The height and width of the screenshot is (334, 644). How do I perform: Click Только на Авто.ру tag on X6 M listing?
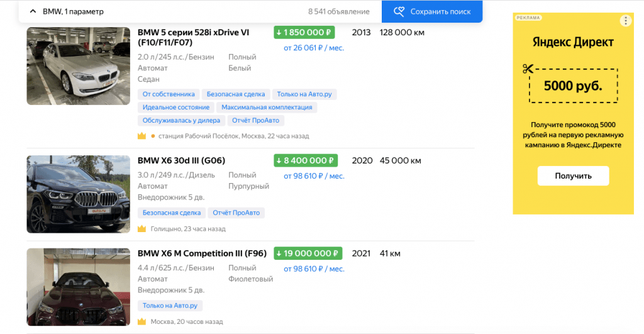click(170, 306)
